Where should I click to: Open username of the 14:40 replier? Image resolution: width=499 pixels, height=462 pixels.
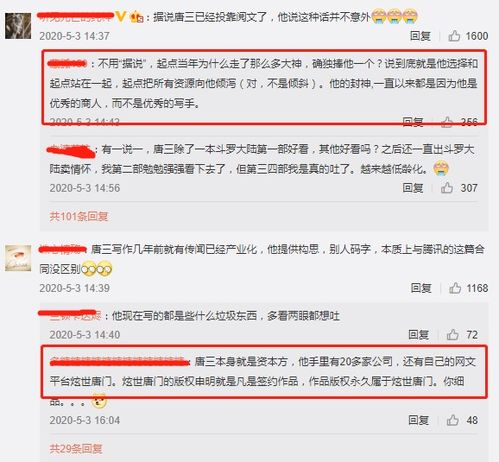pos(70,314)
